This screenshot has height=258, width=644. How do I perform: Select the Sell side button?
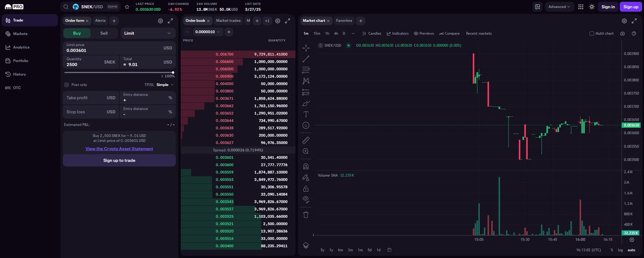coord(104,33)
